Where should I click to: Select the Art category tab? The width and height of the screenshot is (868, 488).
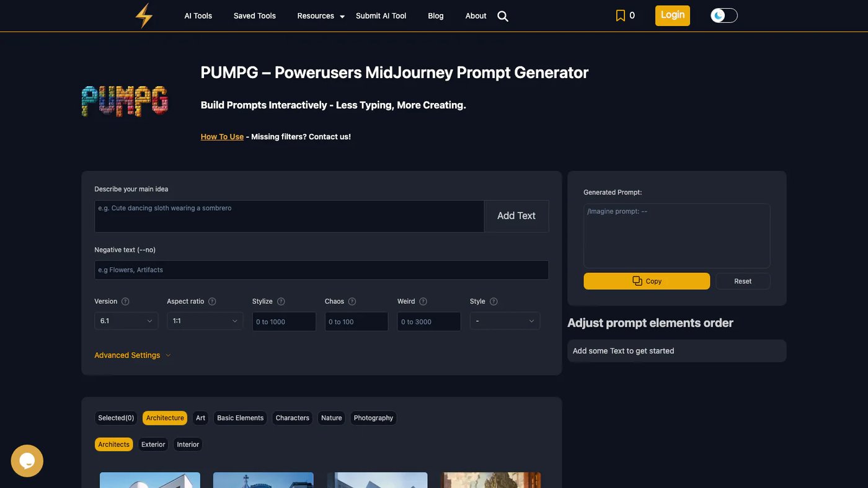point(200,418)
